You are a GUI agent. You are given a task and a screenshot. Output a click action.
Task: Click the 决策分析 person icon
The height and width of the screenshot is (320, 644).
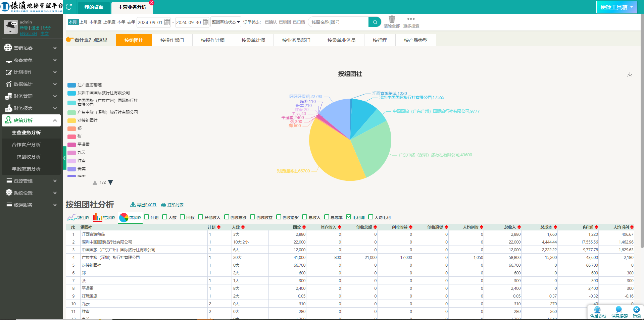click(x=8, y=120)
